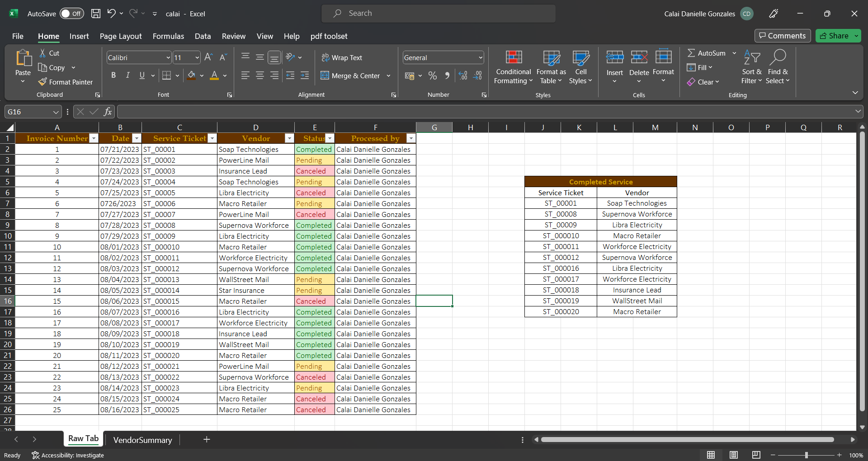Expand the font size dropdown

[x=197, y=57]
